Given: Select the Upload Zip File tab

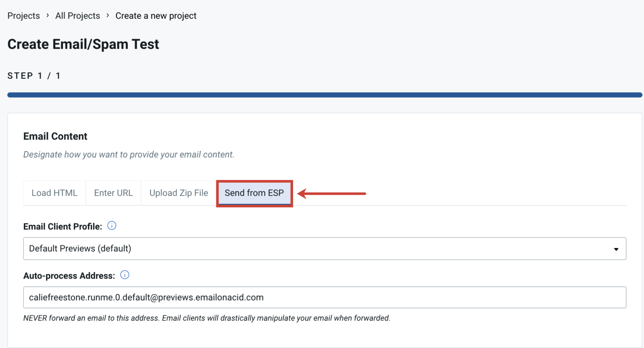Looking at the screenshot, I should (x=179, y=193).
